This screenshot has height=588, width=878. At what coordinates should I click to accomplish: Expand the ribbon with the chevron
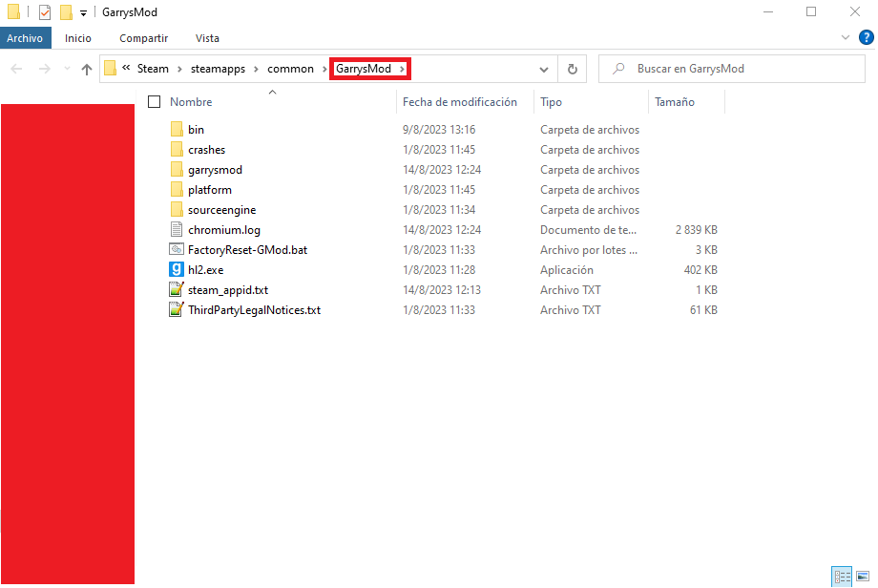846,37
